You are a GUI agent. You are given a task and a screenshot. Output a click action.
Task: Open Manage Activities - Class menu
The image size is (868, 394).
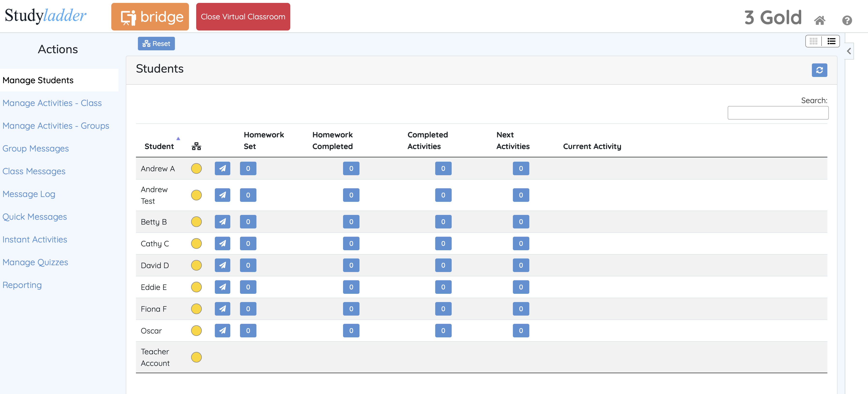[52, 103]
